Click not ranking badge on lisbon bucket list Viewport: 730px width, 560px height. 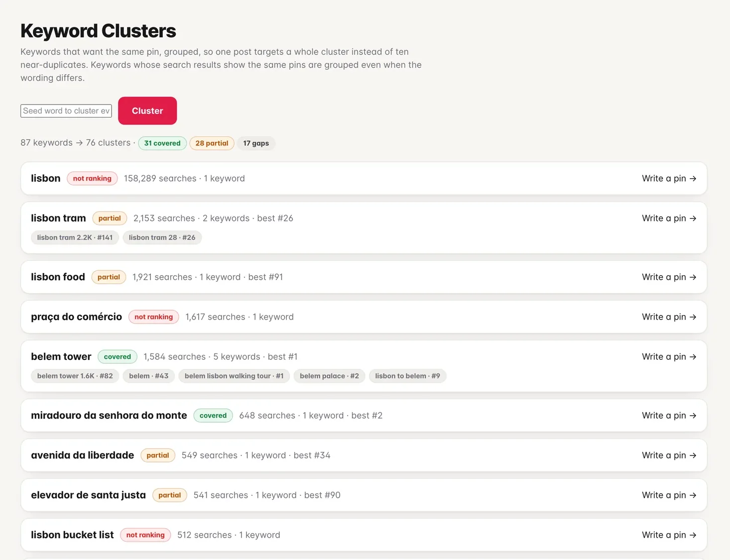point(145,535)
